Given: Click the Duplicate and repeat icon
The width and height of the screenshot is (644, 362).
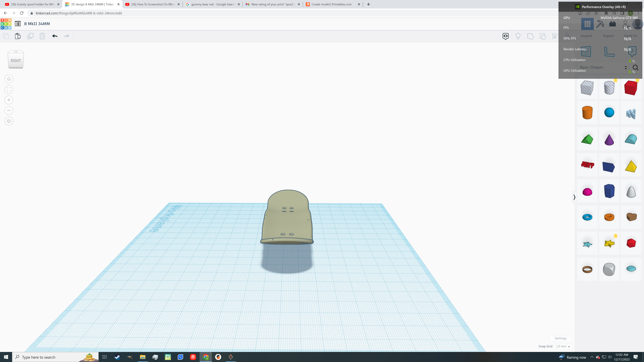Looking at the screenshot, I should coord(30,36).
